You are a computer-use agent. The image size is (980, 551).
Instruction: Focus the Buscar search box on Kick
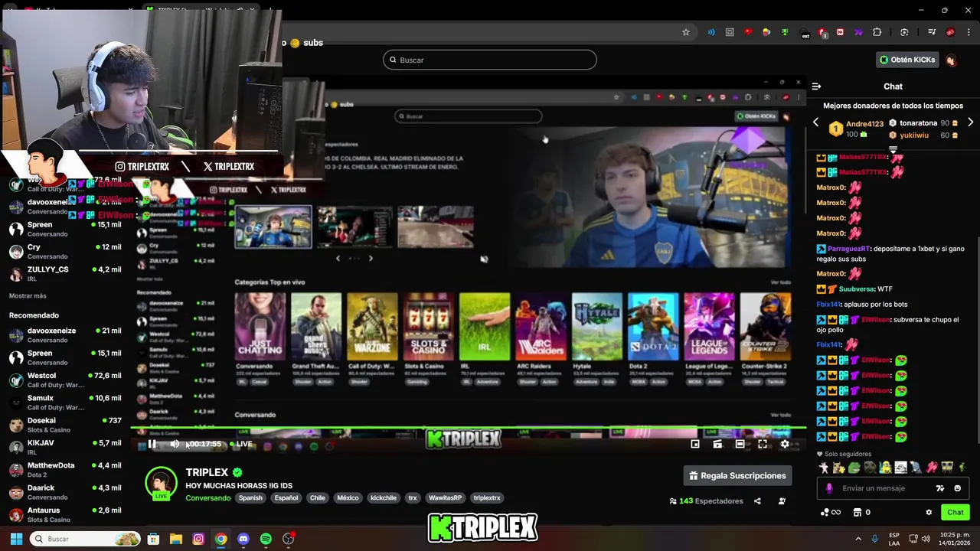point(490,60)
